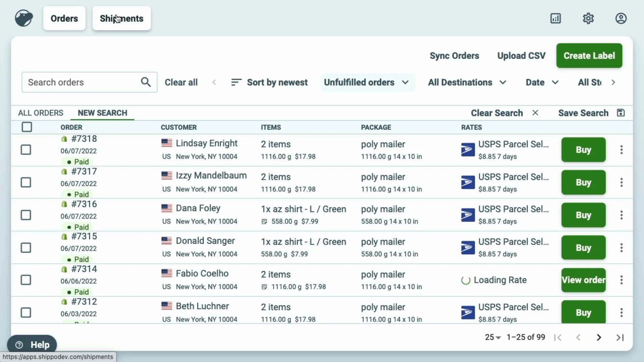Go to the next page of orders
Image resolution: width=644 pixels, height=362 pixels.
coord(599,337)
